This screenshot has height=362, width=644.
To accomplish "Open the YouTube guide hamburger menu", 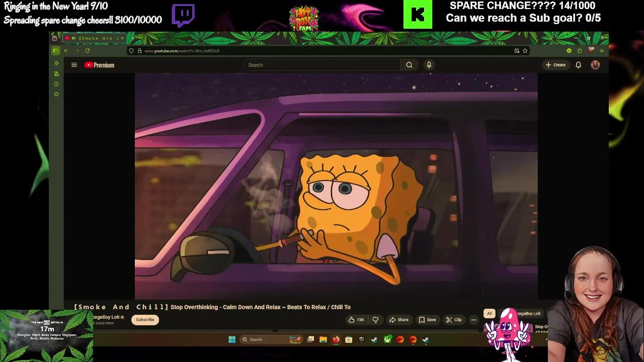I will [x=74, y=65].
